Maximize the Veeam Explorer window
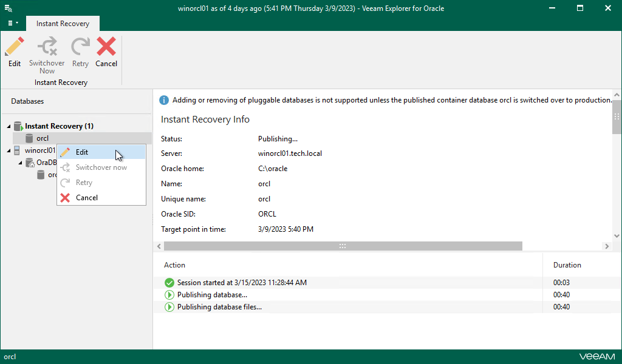This screenshot has width=622, height=364. pyautogui.click(x=580, y=8)
